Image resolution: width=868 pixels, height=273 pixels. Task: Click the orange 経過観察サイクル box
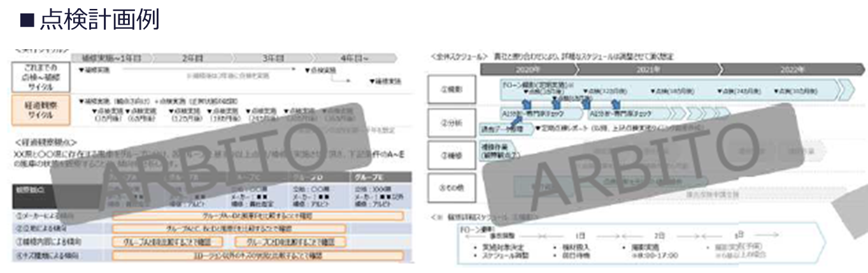coord(41,110)
